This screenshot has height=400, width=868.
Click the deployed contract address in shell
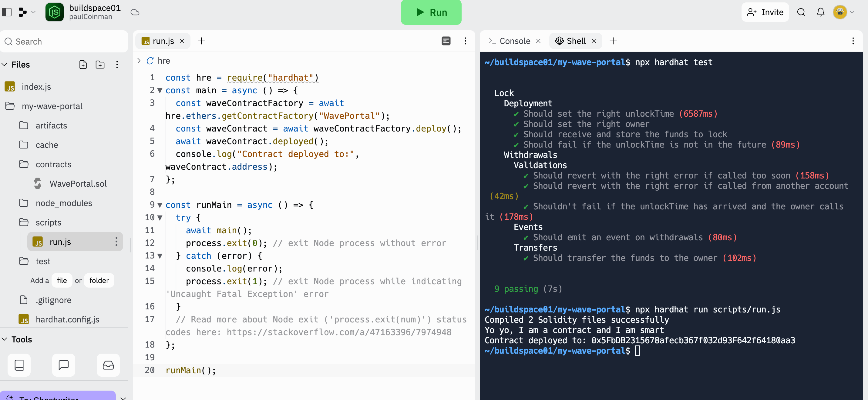point(693,340)
